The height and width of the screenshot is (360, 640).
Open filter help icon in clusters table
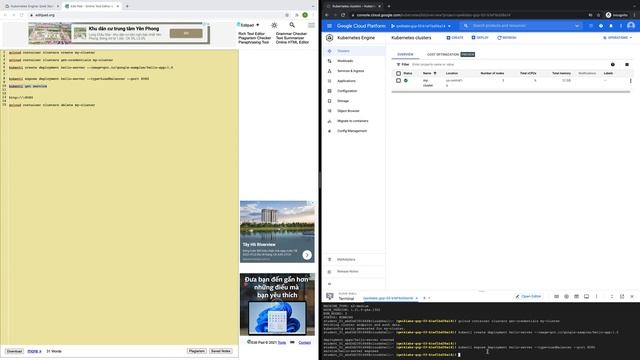pyautogui.click(x=613, y=64)
